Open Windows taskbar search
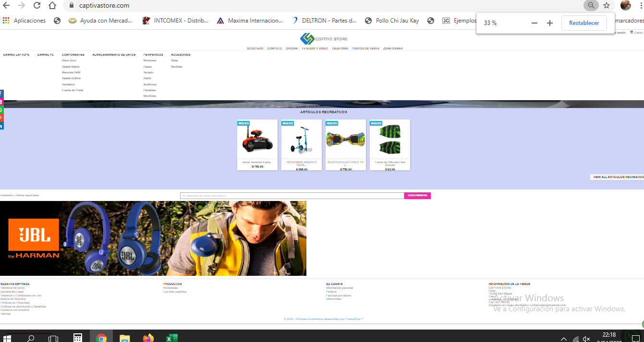 tap(31, 338)
